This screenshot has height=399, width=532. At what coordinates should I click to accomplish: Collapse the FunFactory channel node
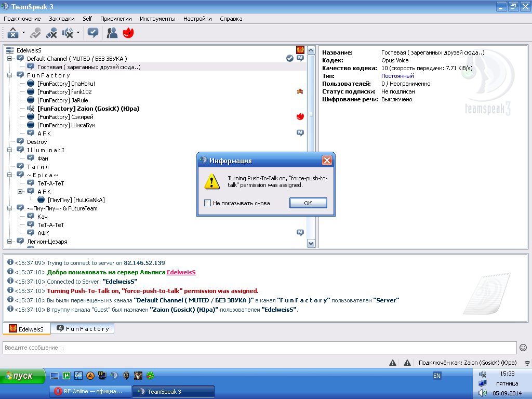[10, 75]
